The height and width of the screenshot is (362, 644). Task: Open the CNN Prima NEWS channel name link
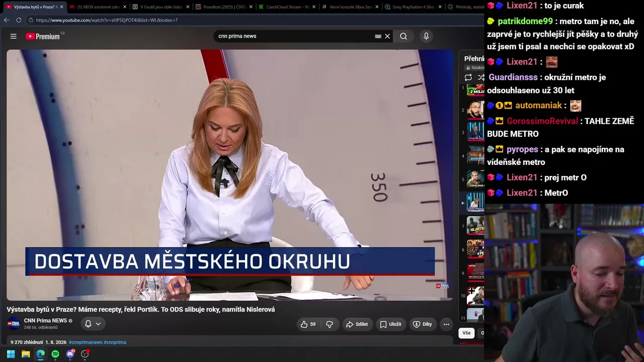click(45, 321)
